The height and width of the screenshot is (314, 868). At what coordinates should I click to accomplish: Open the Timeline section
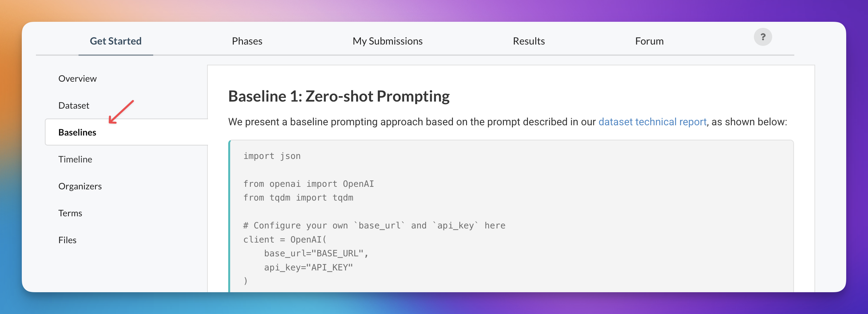pos(75,159)
